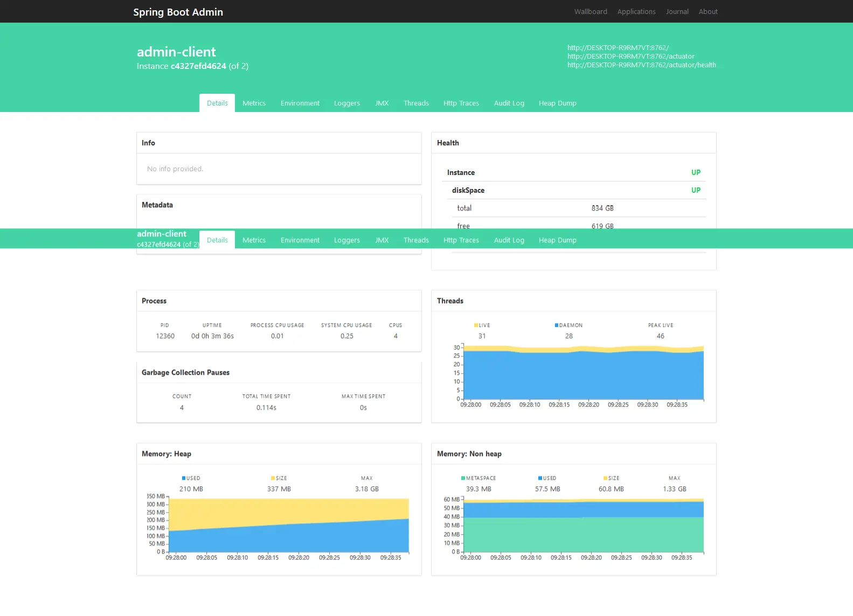853x616 pixels.
Task: Open Threads tab in the main header
Action: click(417, 103)
